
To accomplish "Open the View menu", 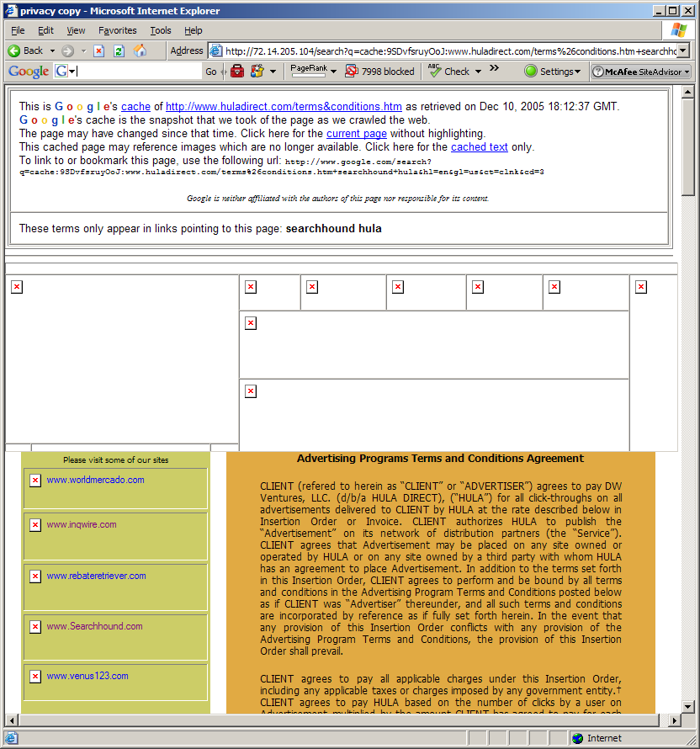I will coord(76,30).
